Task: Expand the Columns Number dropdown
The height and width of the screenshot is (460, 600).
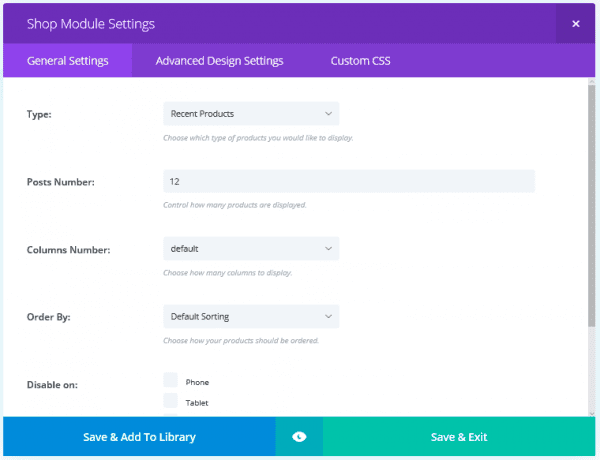Action: click(x=251, y=248)
